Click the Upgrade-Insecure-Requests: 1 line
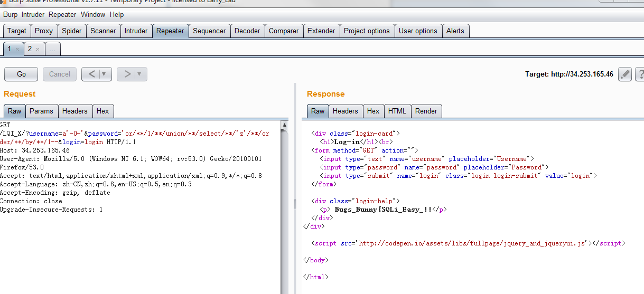The width and height of the screenshot is (644, 294). [51, 210]
